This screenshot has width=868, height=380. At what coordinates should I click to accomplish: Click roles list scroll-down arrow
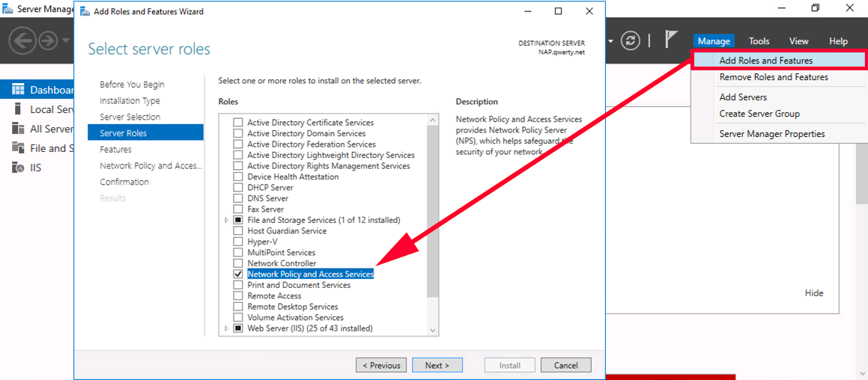433,330
